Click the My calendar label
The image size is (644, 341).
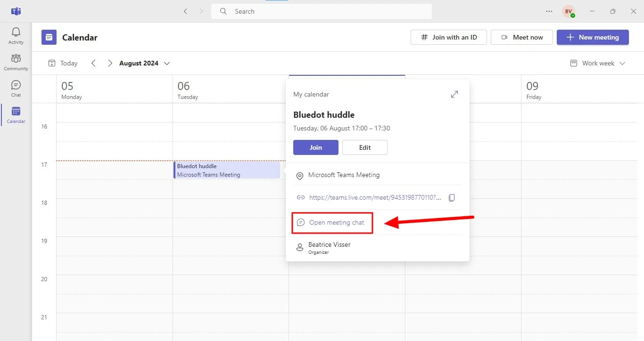(x=311, y=94)
